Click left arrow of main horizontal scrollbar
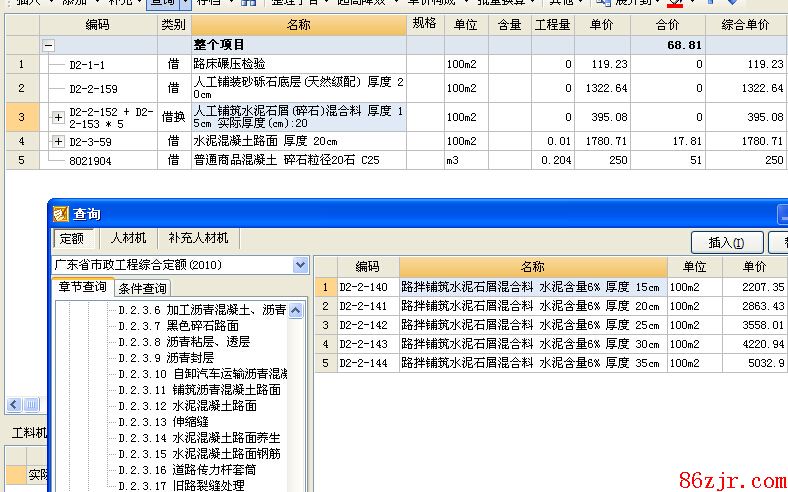788x492 pixels. click(14, 405)
